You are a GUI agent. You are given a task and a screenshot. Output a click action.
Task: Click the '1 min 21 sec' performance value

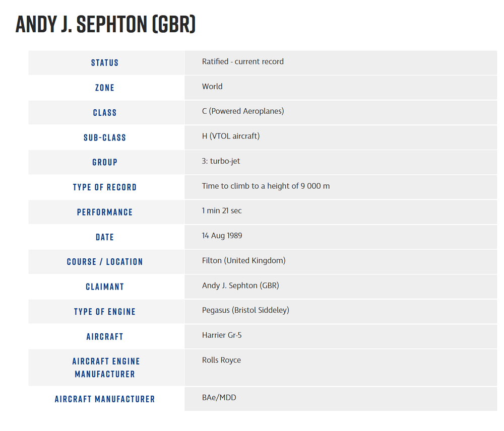222,211
